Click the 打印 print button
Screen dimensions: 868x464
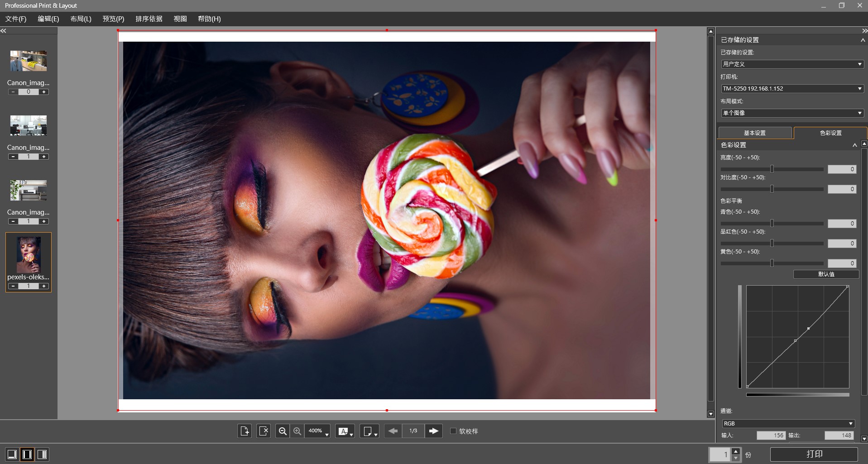[814, 454]
